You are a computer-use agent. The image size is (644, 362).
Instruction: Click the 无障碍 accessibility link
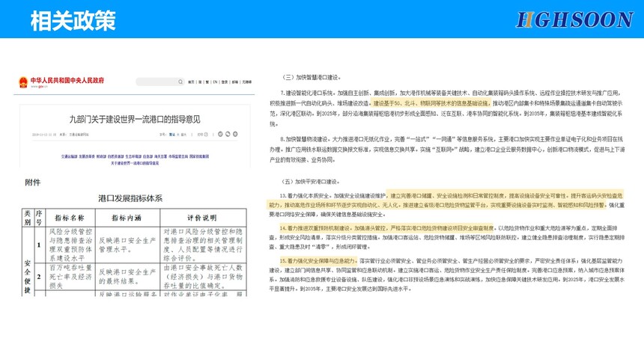(245, 82)
